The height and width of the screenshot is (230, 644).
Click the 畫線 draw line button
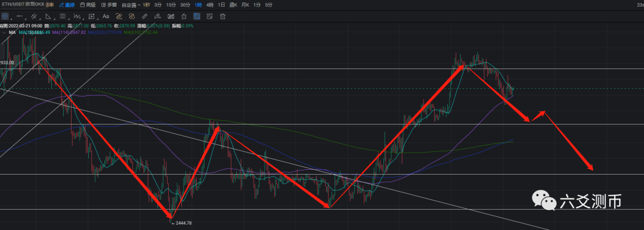67,5
